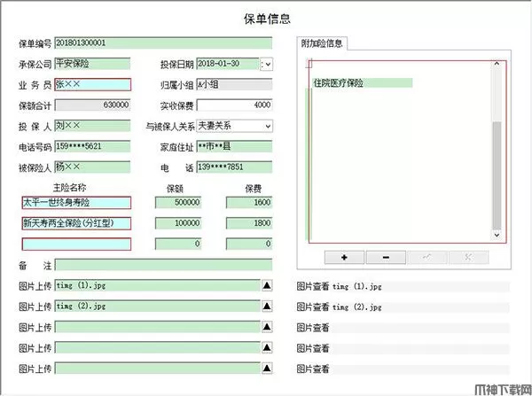Click the 保额 field 500000

pyautogui.click(x=178, y=203)
